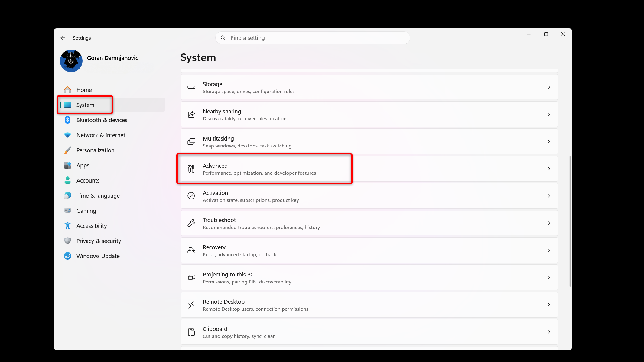Click the Time & language globe icon

[67, 196]
